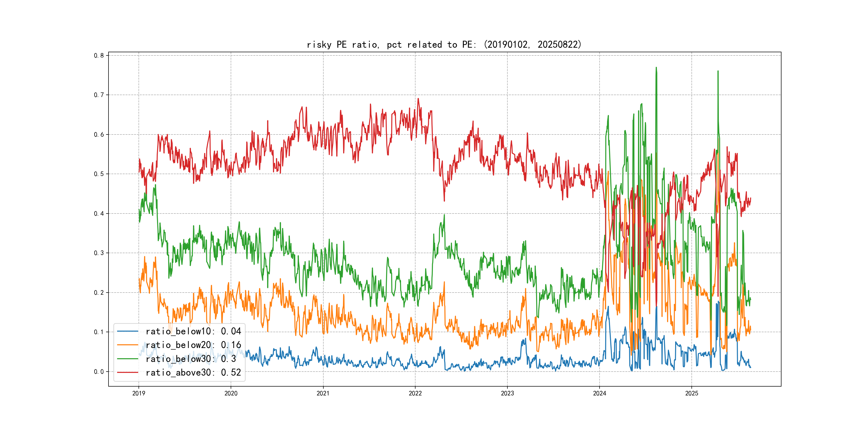868x434 pixels.
Task: Click the orange line swatch in legend
Action: tap(128, 345)
